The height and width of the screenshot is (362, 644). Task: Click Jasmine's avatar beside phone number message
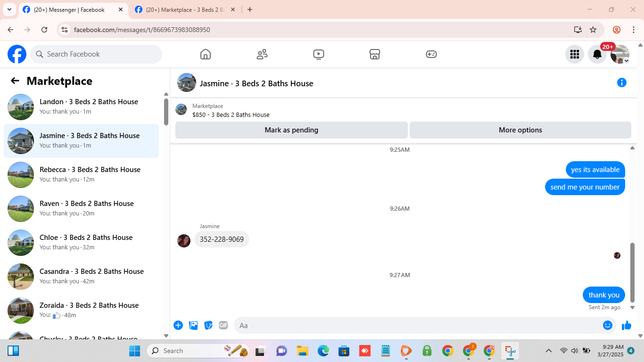pos(184,240)
